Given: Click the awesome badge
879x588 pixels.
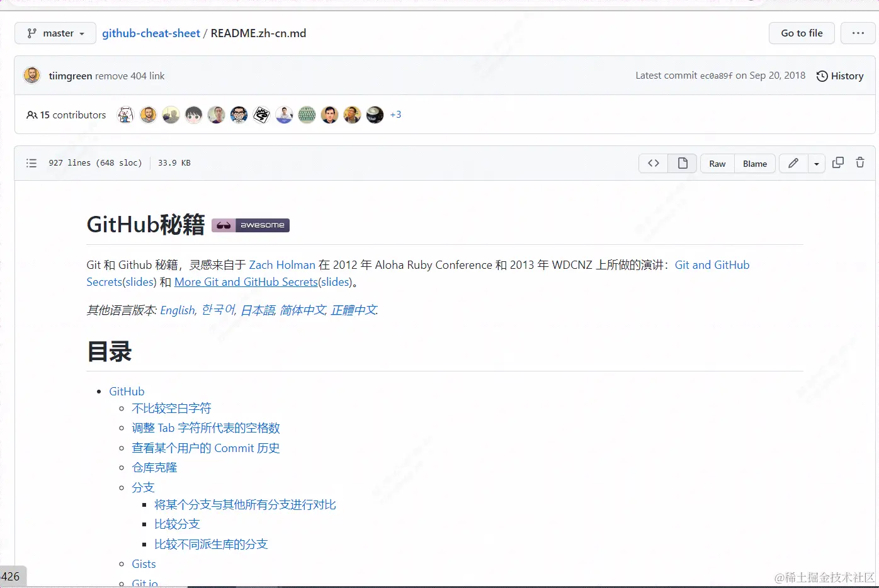Looking at the screenshot, I should [x=251, y=225].
